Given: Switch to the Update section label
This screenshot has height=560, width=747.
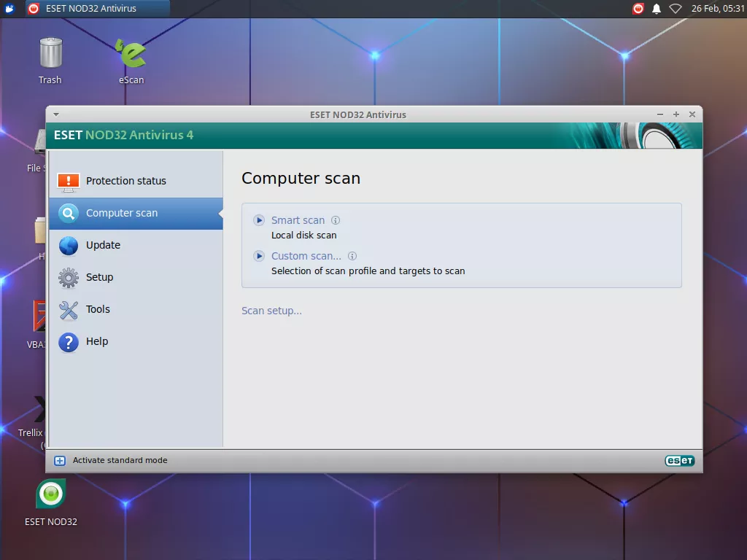Looking at the screenshot, I should [x=103, y=246].
